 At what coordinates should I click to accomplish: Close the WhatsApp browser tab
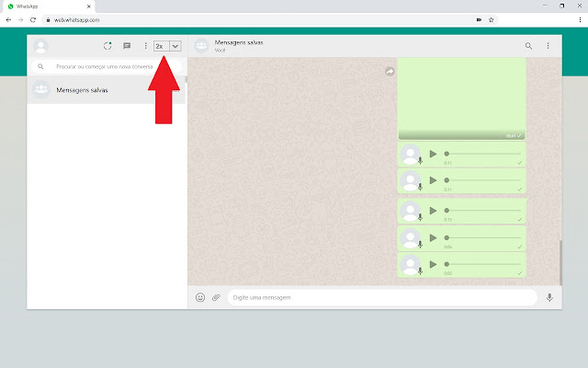(89, 6)
